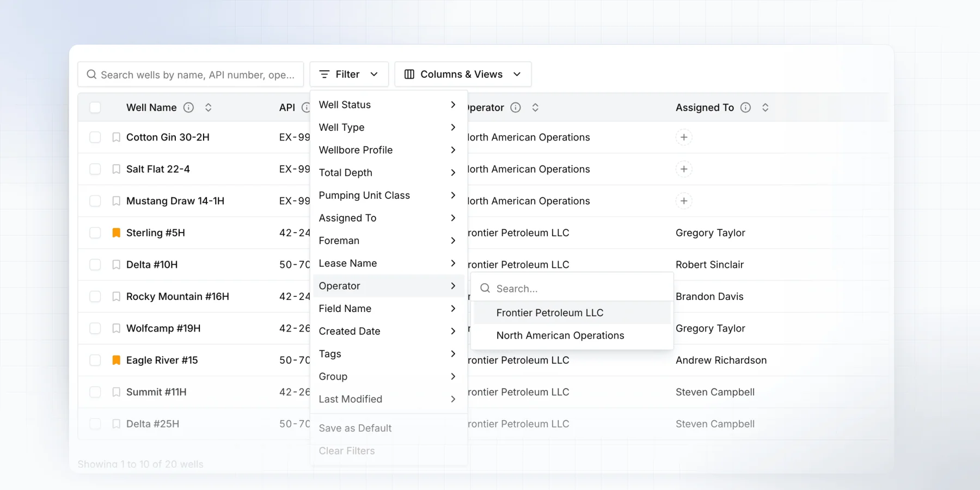
Task: Sort by the Assigned To column arrows
Action: pyautogui.click(x=765, y=108)
